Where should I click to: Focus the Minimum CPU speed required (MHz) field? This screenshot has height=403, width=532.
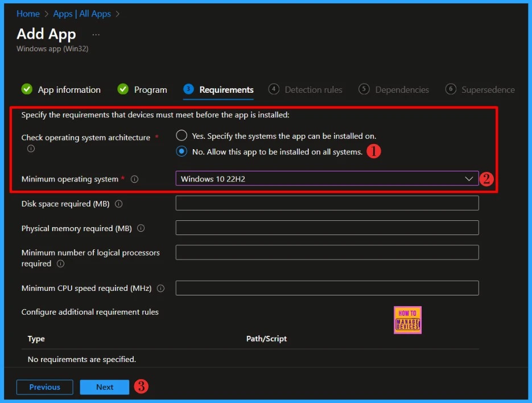(x=327, y=288)
